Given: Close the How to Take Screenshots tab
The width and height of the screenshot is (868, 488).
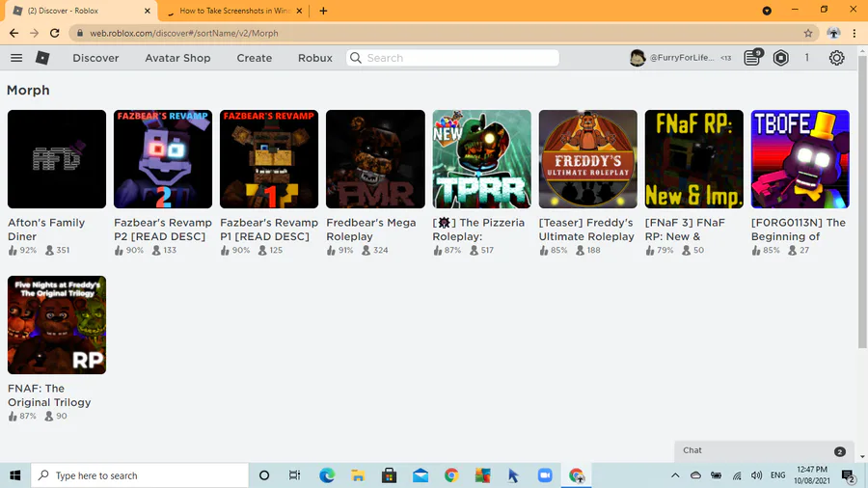Looking at the screenshot, I should 300,11.
